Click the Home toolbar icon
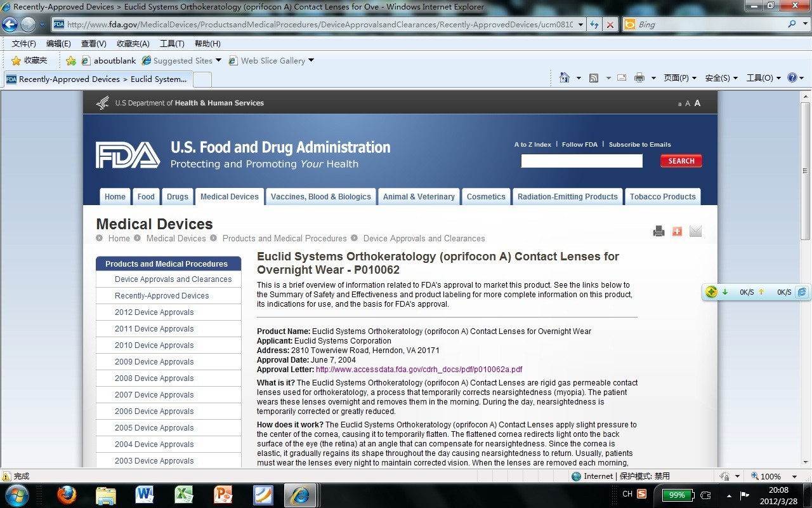Image resolution: width=812 pixels, height=508 pixels. pos(565,77)
